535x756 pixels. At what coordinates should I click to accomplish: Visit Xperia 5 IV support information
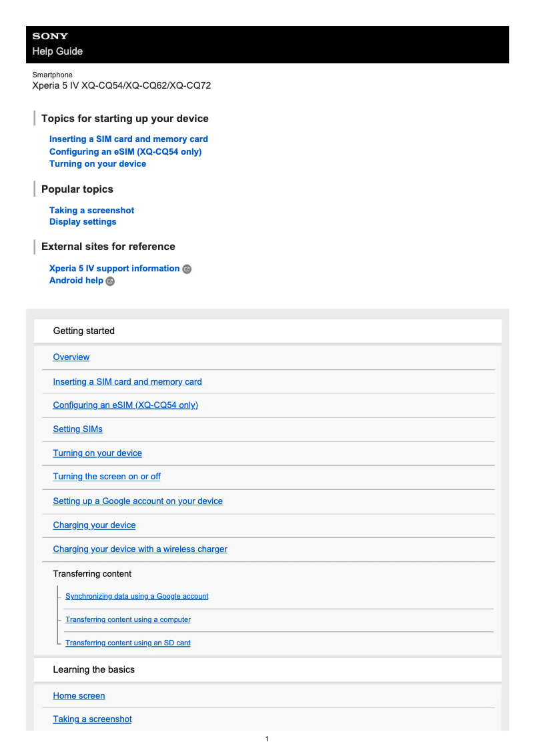coord(114,269)
